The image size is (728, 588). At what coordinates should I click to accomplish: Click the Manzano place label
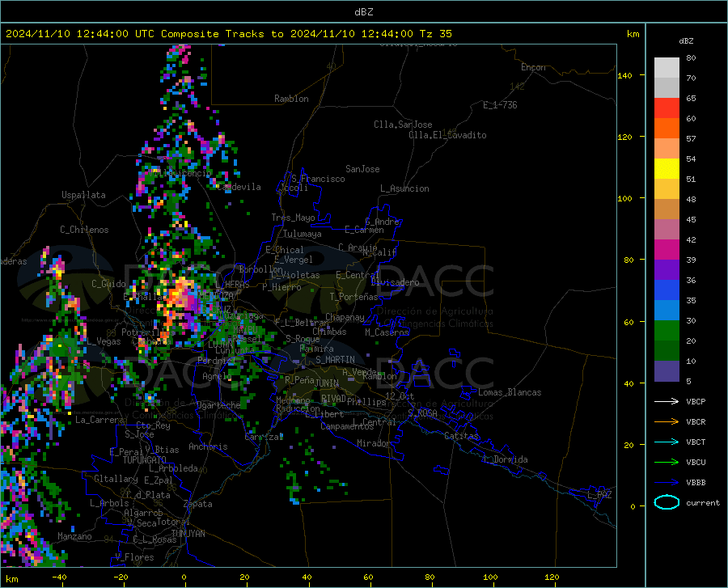pyautogui.click(x=74, y=536)
